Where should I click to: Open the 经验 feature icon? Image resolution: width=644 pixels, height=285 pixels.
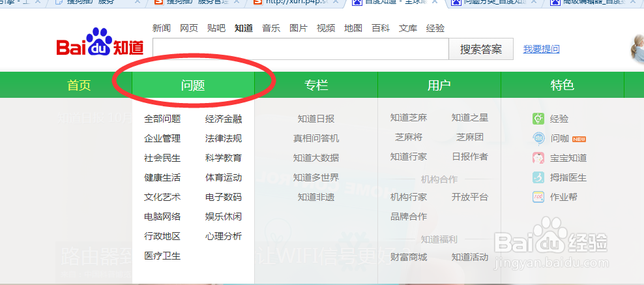[538, 119]
